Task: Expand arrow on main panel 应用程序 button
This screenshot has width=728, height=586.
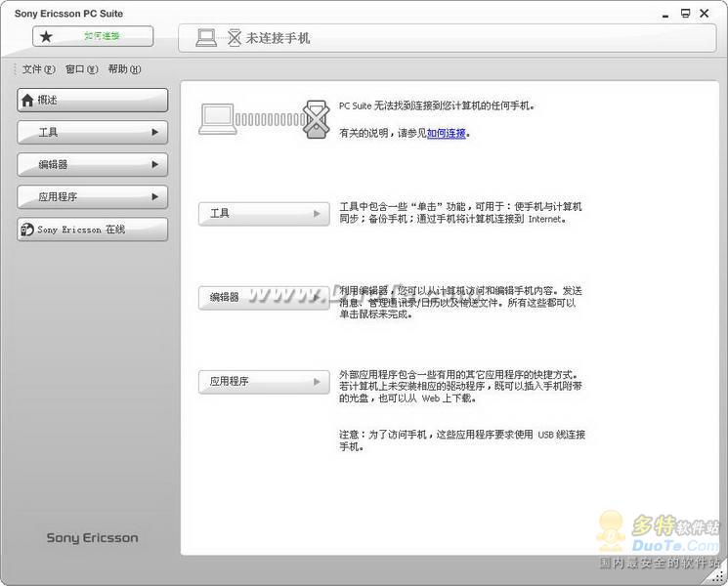Action: click(x=317, y=381)
